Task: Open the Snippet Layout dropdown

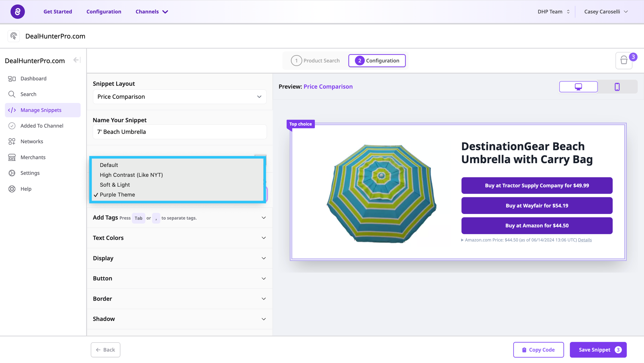Action: point(179,97)
